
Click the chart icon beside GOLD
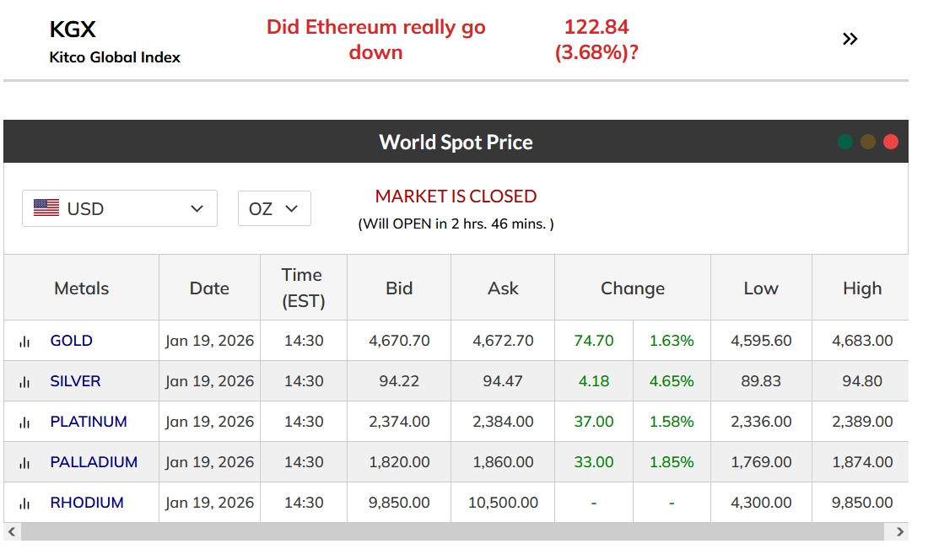[x=24, y=342]
